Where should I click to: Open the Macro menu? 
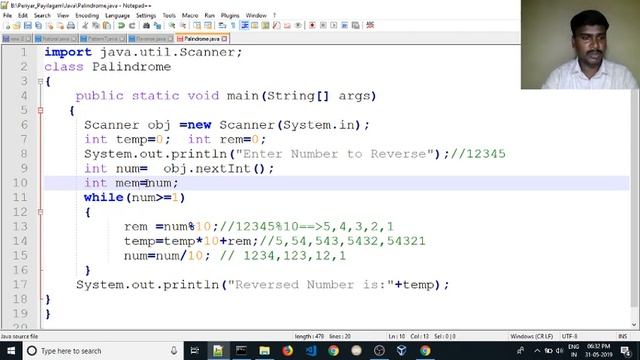(x=190, y=15)
